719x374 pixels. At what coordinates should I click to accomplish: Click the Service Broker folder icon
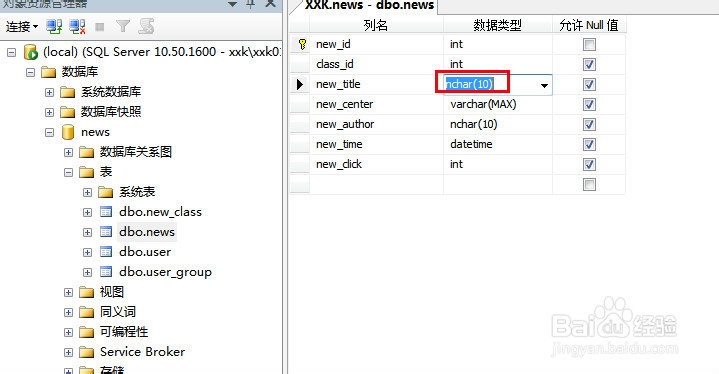click(x=86, y=352)
